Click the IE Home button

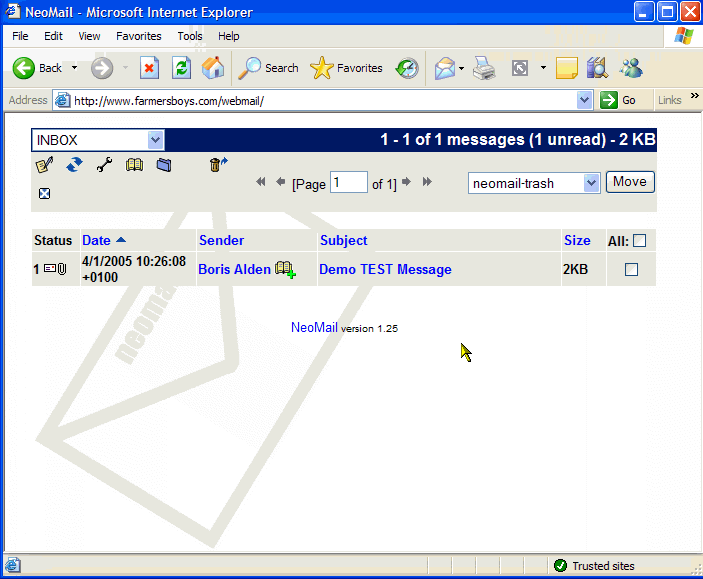point(213,68)
